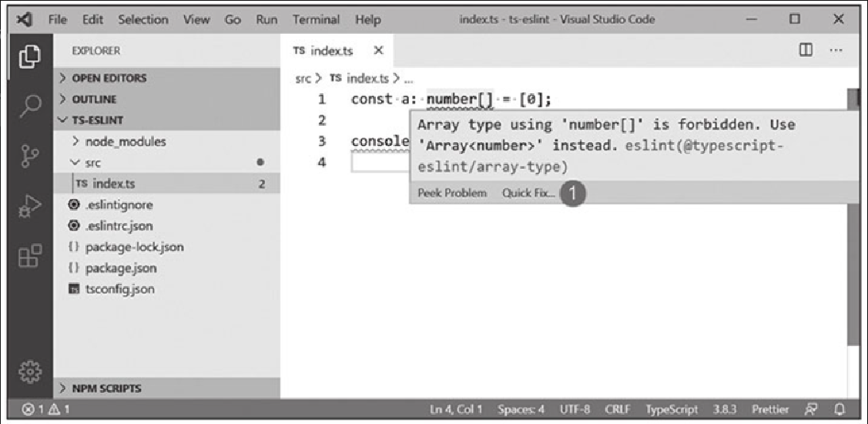868x424 pixels.
Task: Click Quick Fix... in the hover popup
Action: (x=528, y=193)
